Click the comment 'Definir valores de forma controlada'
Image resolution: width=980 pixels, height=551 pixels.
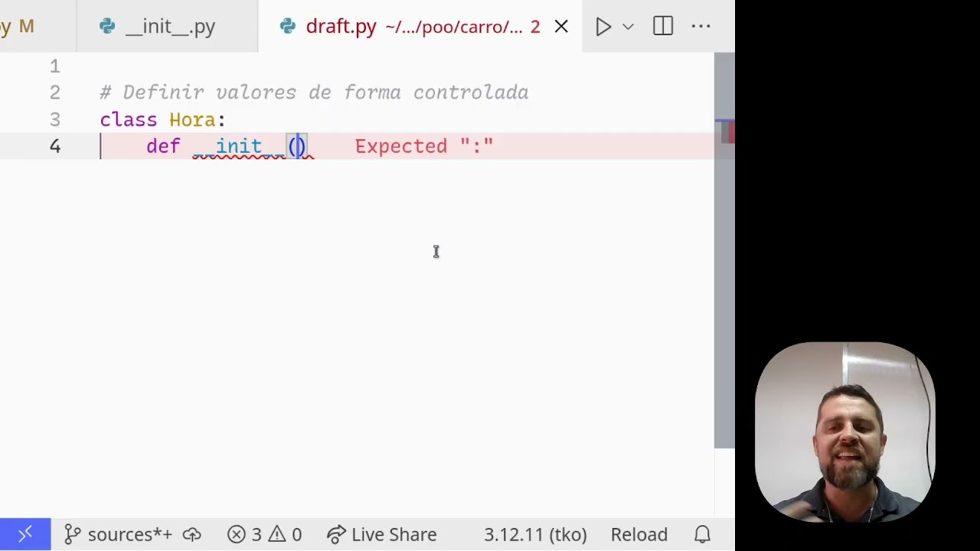[314, 93]
